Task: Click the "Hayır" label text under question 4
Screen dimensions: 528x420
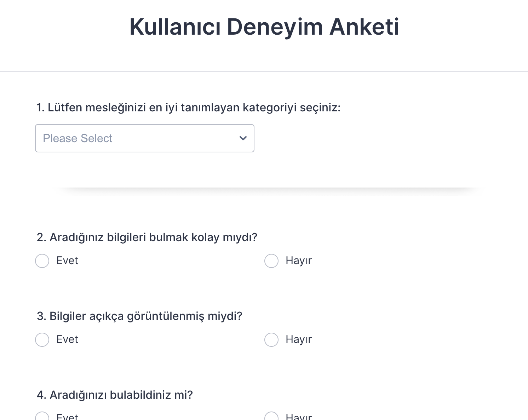Action: [299, 417]
